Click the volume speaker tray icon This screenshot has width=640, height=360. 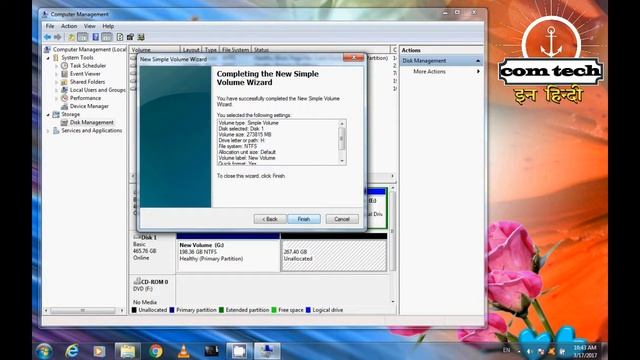tap(529, 351)
